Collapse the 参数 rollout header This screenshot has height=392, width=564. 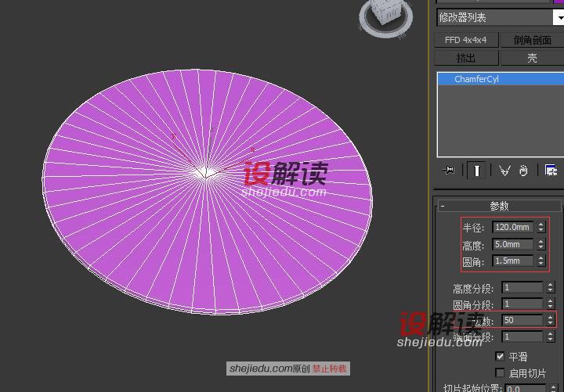tap(499, 206)
